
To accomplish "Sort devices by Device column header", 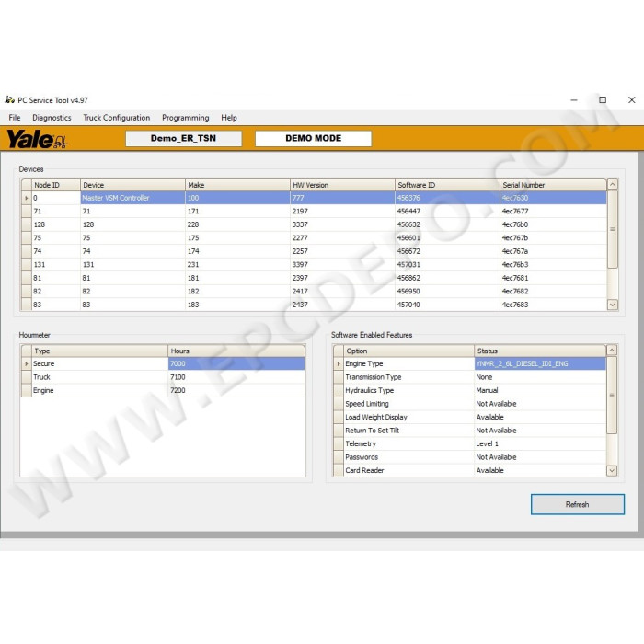I will 132,185.
